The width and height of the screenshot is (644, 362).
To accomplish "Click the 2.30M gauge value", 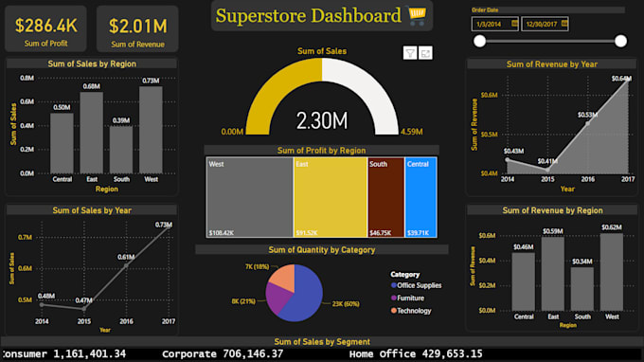I will point(322,120).
